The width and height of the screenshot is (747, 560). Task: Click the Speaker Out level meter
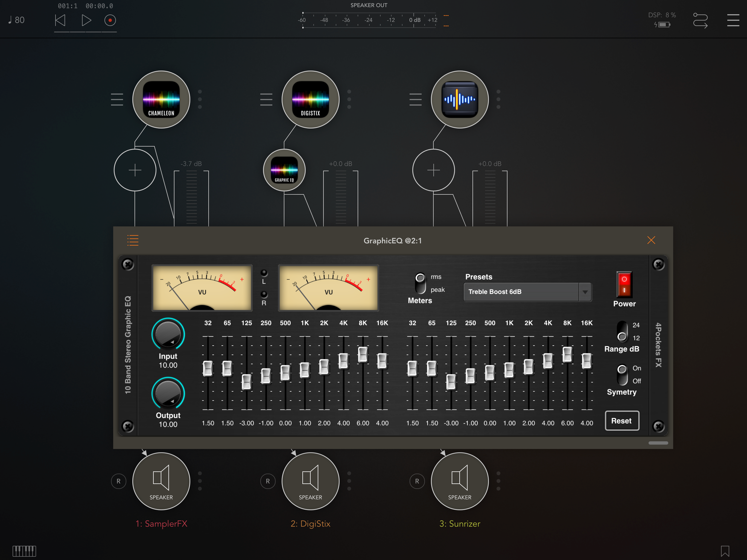pos(370,20)
